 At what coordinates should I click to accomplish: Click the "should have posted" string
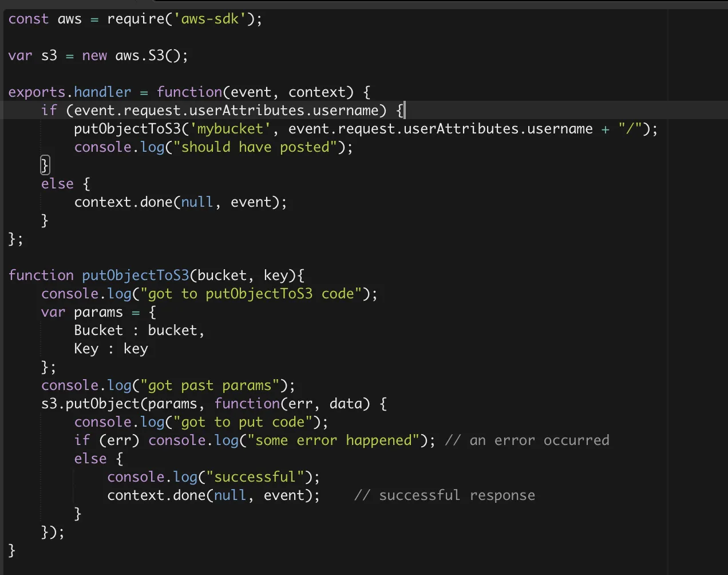coord(255,147)
